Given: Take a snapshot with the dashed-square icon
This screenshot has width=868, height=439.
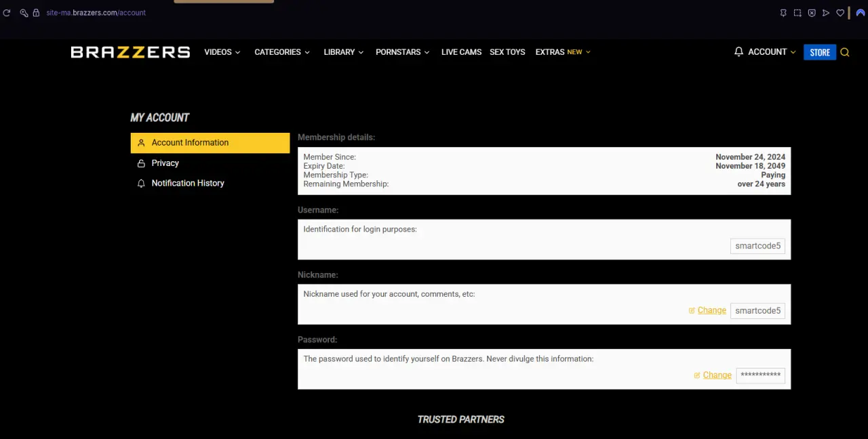Looking at the screenshot, I should coord(797,13).
